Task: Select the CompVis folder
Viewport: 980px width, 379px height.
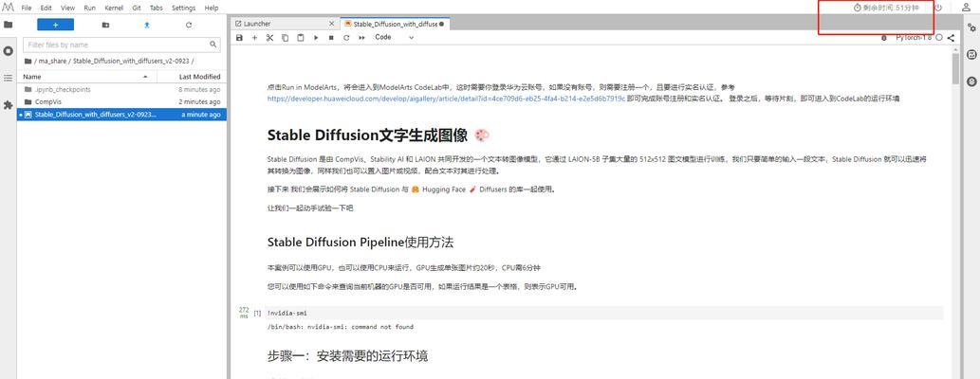Action: pyautogui.click(x=121, y=101)
